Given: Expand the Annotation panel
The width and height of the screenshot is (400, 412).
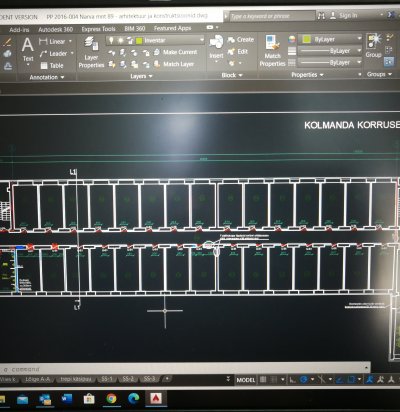Looking at the screenshot, I should pos(47,77).
